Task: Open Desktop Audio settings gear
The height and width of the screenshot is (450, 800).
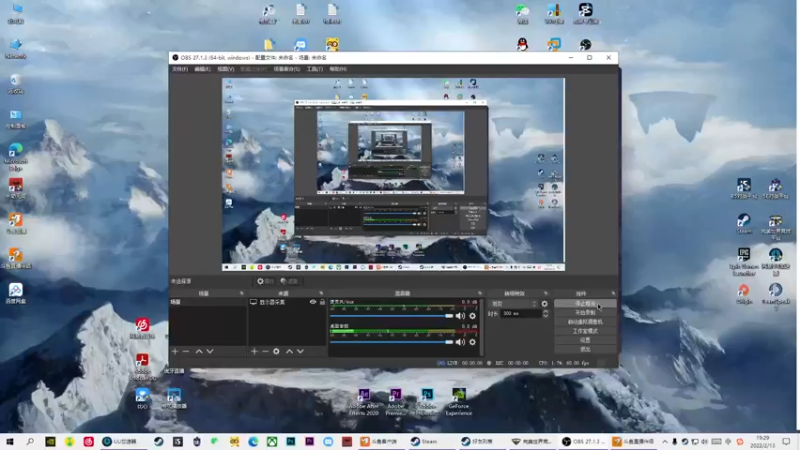Action: tap(472, 342)
